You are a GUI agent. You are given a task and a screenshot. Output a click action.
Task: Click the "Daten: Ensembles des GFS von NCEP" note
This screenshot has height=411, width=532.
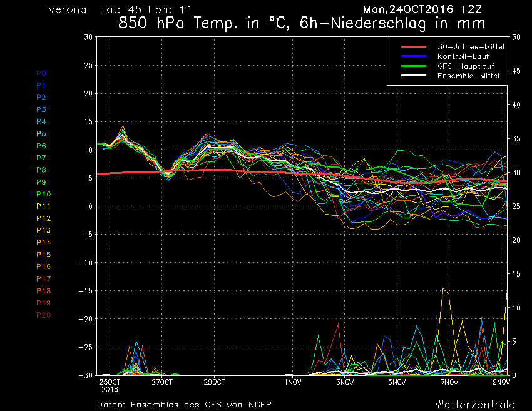184,405
